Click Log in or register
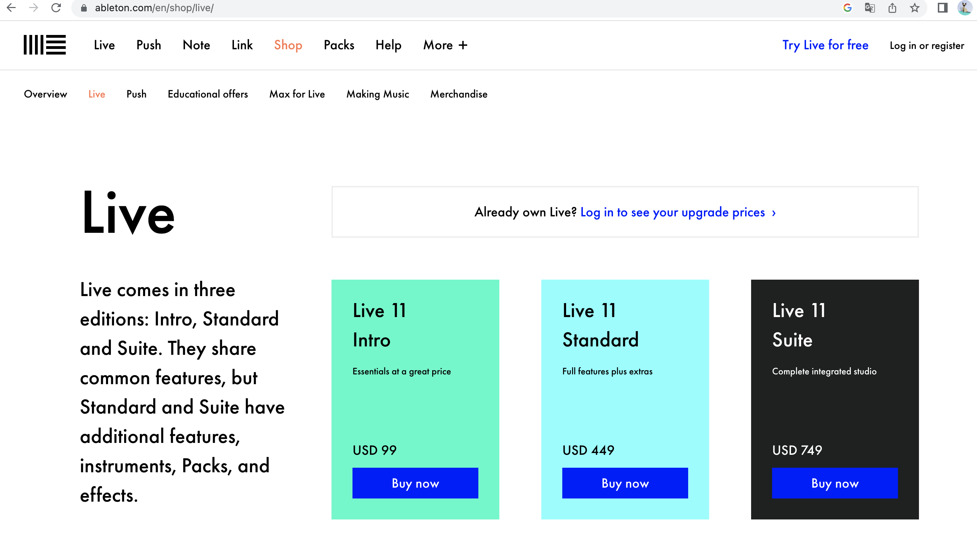 pos(926,46)
